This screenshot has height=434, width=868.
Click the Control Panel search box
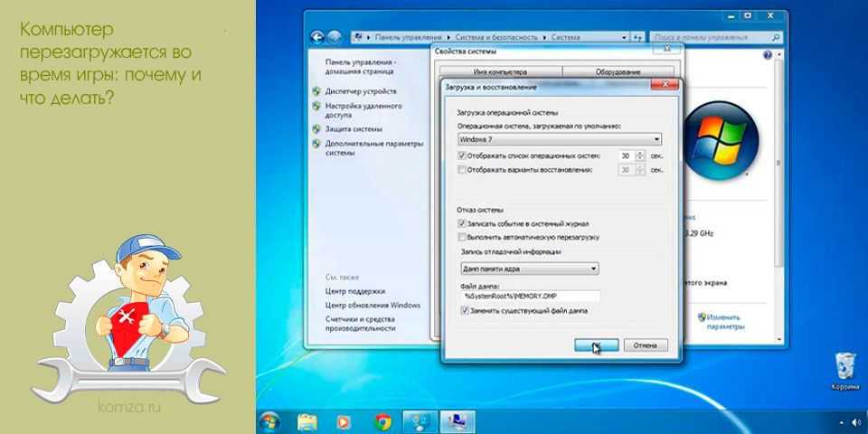click(716, 38)
